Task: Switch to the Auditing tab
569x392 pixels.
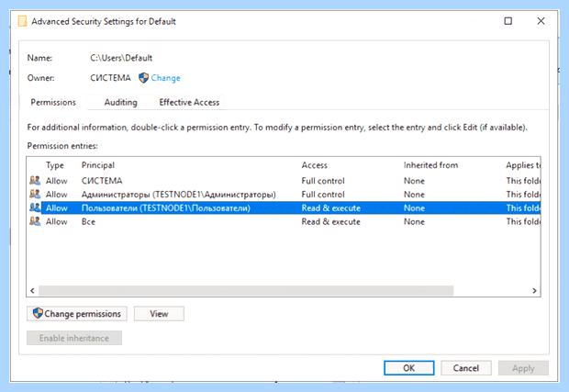Action: click(x=121, y=102)
